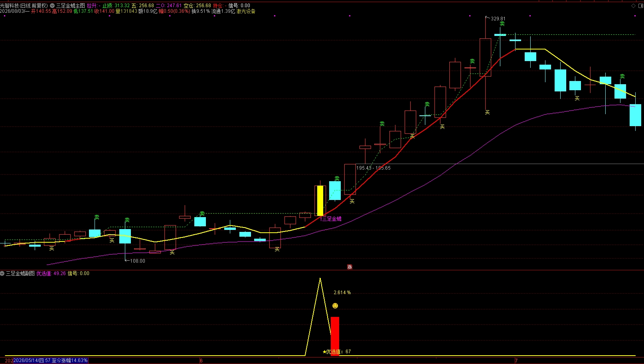Click the yellow smiley face icon
The height and width of the screenshot is (364, 644).
335,306
